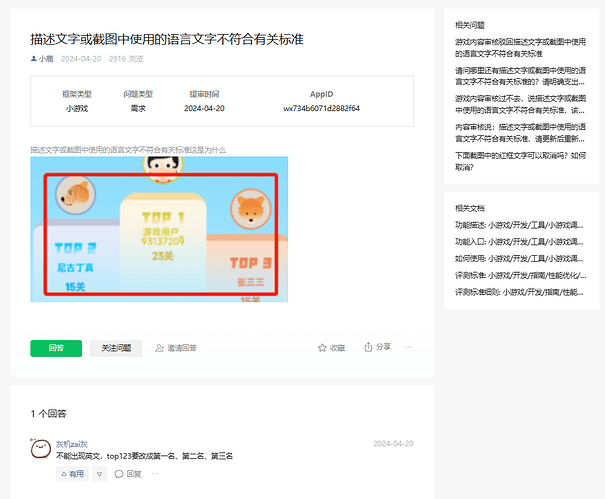Click the question title heading
605x499 pixels.
click(167, 39)
